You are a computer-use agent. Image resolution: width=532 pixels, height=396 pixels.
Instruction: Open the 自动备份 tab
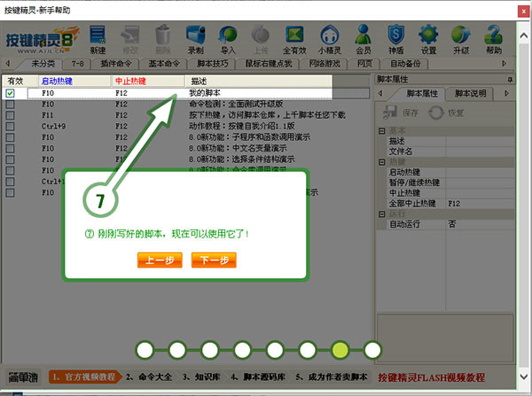click(405, 64)
